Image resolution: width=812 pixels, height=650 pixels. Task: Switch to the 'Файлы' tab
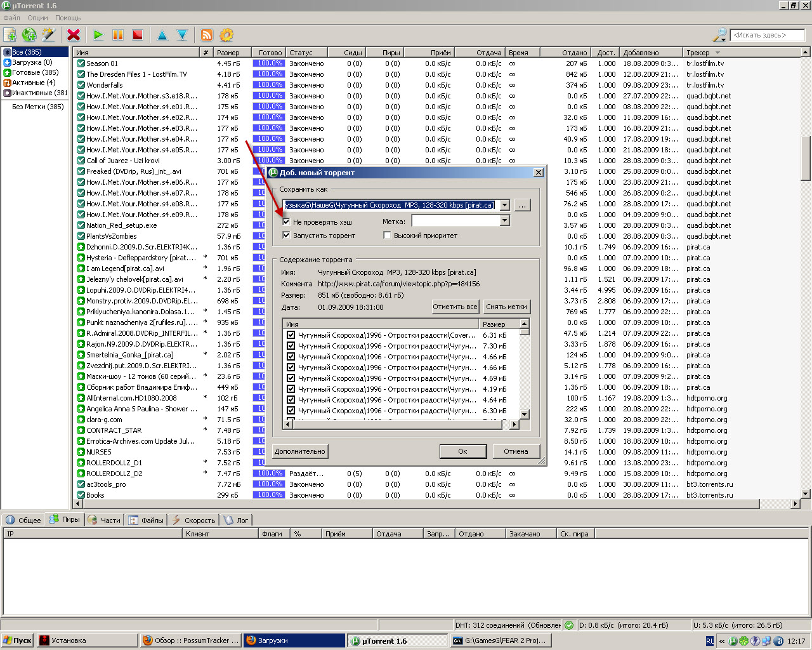click(147, 521)
